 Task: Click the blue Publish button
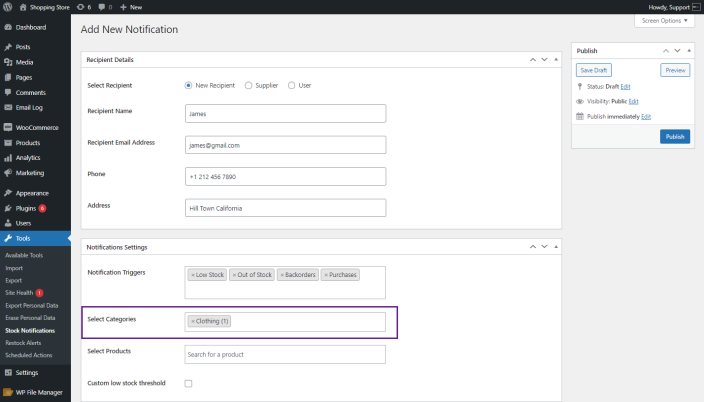click(674, 136)
